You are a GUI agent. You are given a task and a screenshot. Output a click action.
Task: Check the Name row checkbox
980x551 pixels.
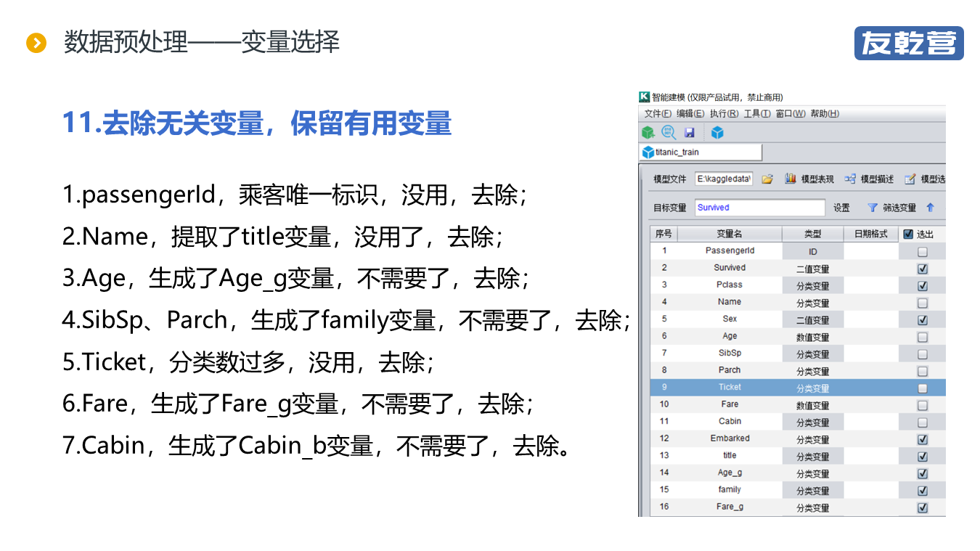[x=923, y=303]
